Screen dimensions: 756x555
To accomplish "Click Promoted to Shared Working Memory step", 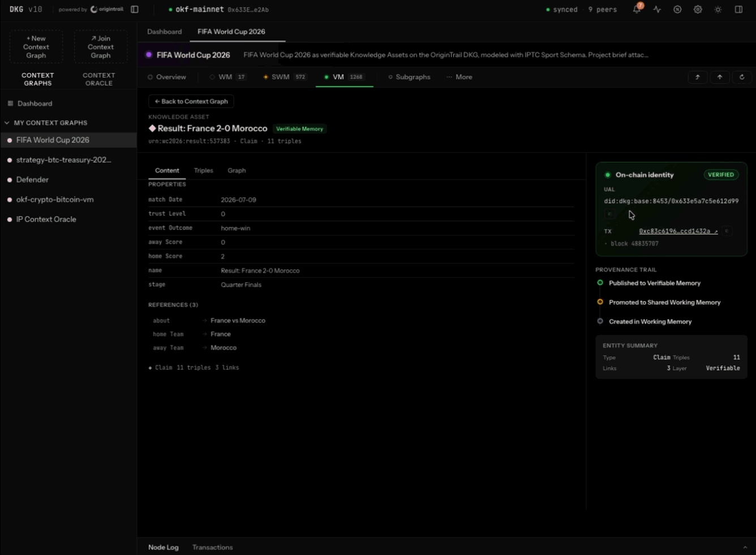I will pos(665,302).
